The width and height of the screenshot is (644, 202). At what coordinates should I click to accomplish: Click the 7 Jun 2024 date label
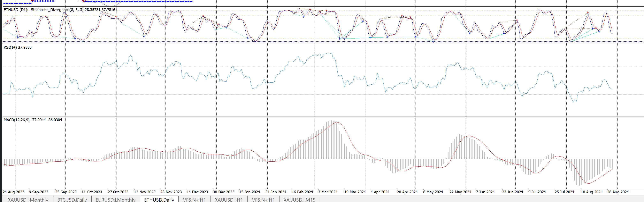[485, 192]
